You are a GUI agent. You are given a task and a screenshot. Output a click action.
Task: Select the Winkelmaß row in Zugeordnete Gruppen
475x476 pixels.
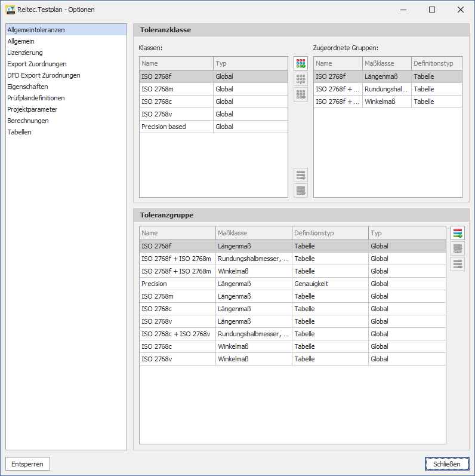click(x=387, y=102)
